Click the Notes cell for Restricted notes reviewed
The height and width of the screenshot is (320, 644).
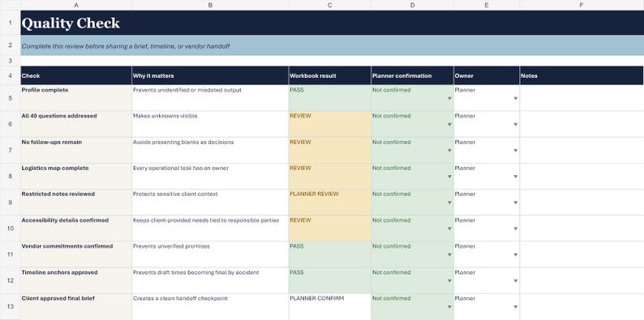click(x=582, y=203)
